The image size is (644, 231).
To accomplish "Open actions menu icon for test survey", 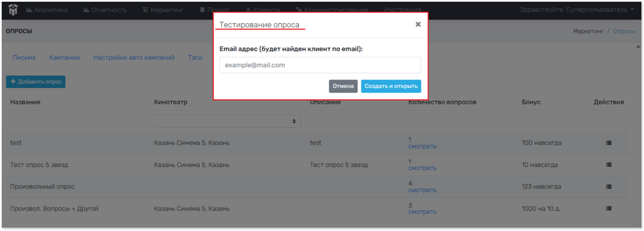I will click(x=608, y=143).
